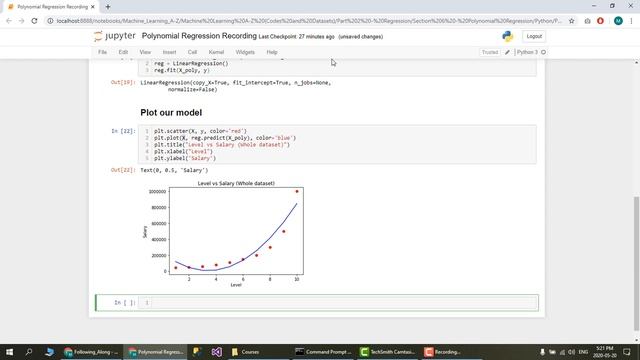Screen dimensions: 640x360
Task: Click the plt.scatter code line
Action: click(x=200, y=131)
